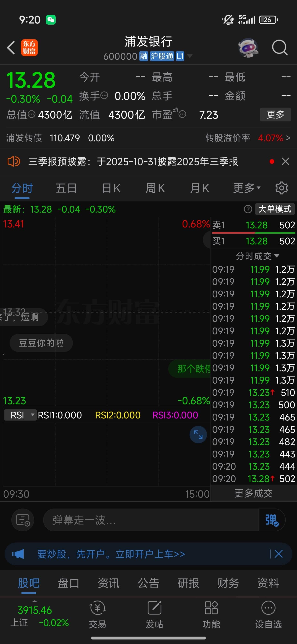This screenshot has width=297, height=644.
Task: Expand the 上证 index bar arrow
Action: pos(35,601)
